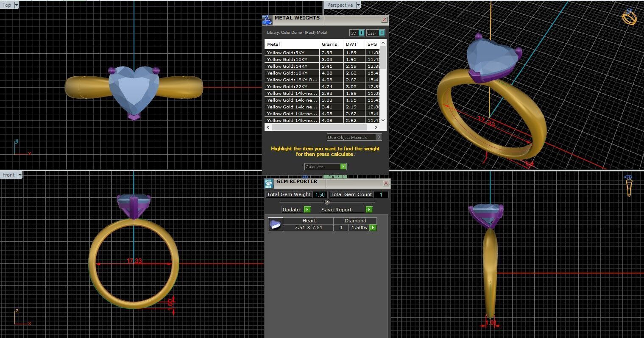Open the Front viewport dropdown arrow

(20, 175)
